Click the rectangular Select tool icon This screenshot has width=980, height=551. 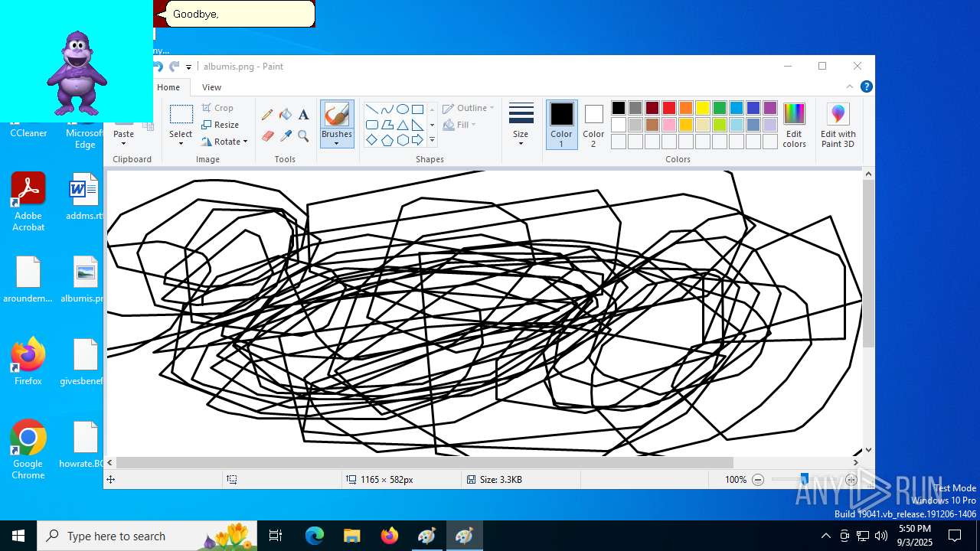pyautogui.click(x=181, y=115)
